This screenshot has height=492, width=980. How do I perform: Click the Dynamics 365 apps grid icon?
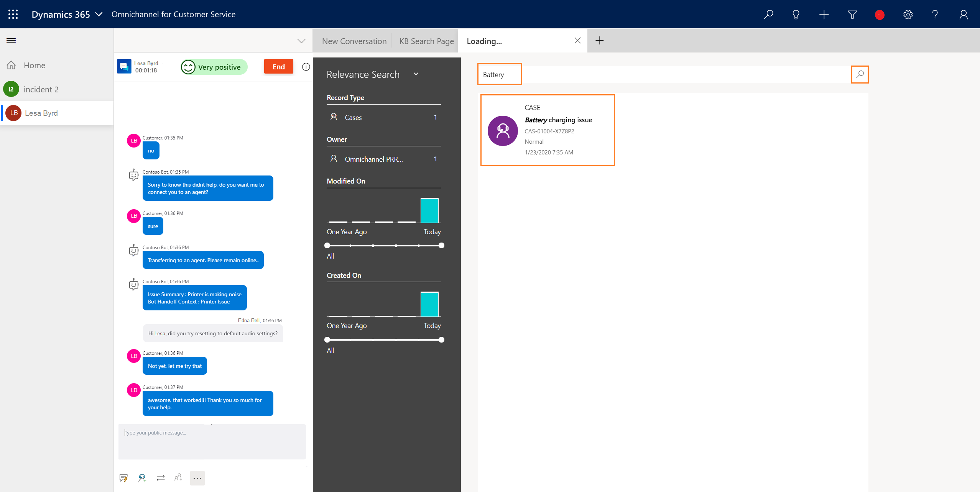tap(13, 14)
